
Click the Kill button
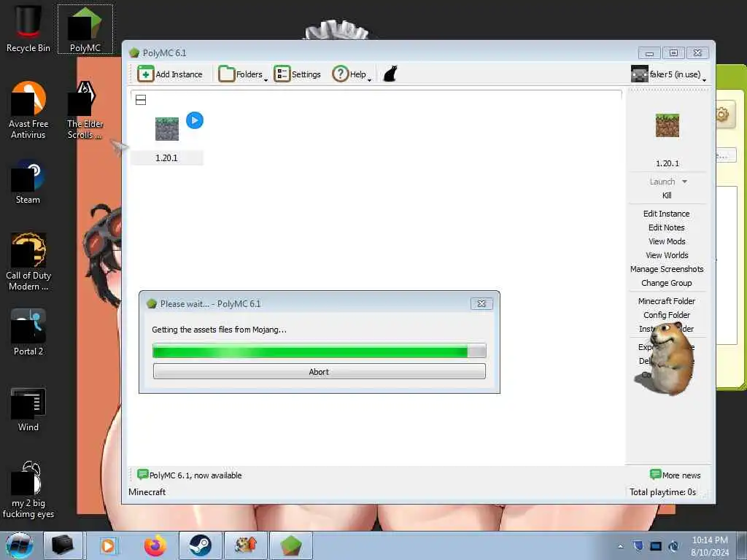[667, 195]
